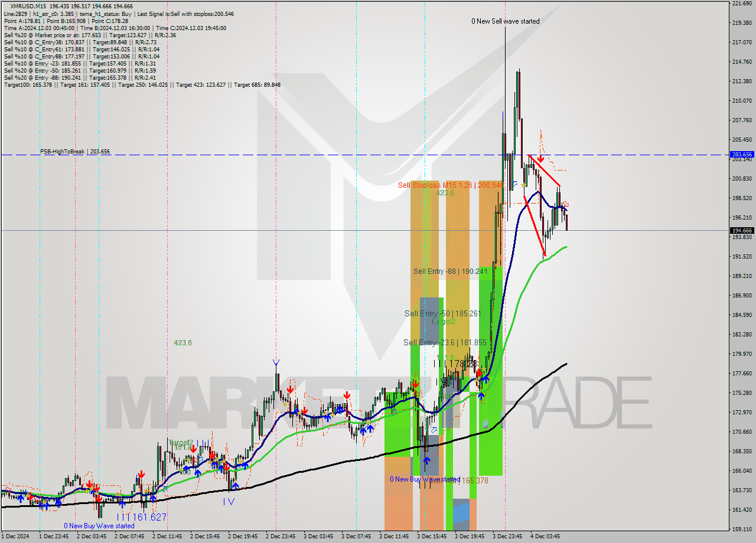The image size is (756, 543).
Task: Click the '1 Dec 23:45' time axis label
Action: pos(54,537)
